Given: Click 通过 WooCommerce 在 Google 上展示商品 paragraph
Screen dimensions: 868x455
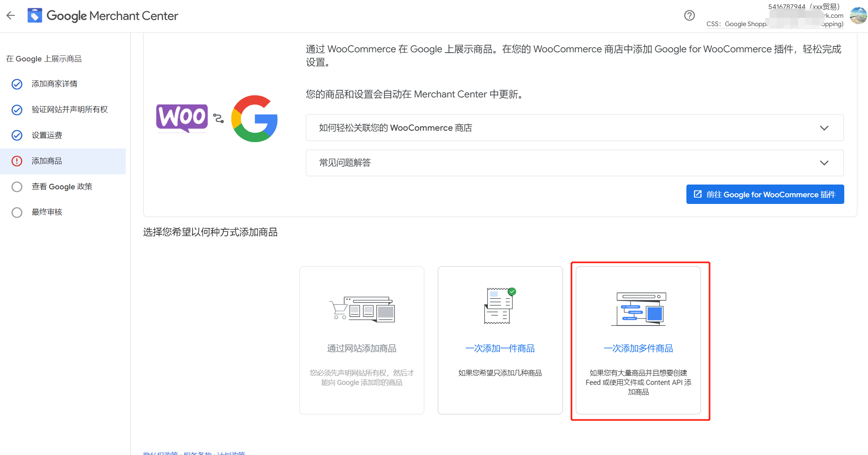Looking at the screenshot, I should click(574, 55).
